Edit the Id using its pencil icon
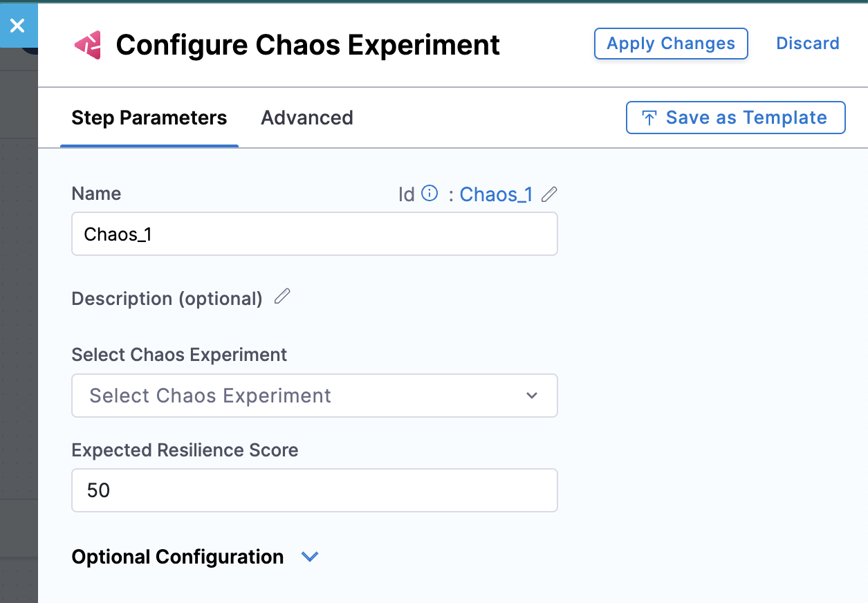 pyautogui.click(x=549, y=194)
